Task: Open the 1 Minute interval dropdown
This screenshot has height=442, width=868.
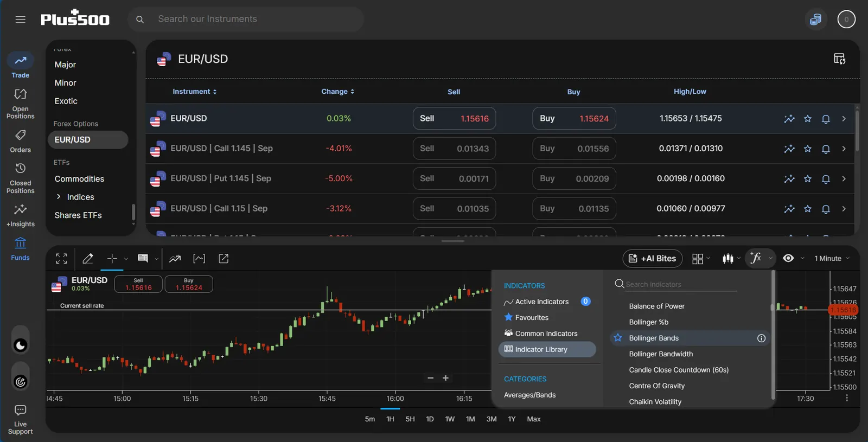Action: [832, 259]
